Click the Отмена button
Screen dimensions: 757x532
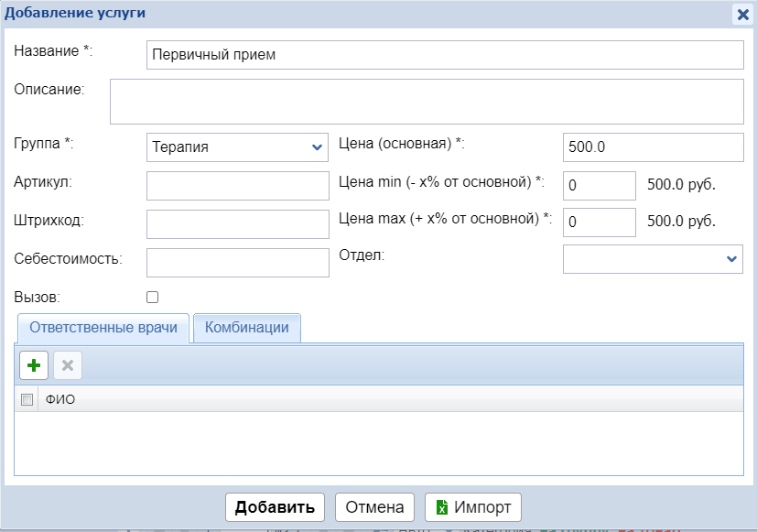[374, 507]
